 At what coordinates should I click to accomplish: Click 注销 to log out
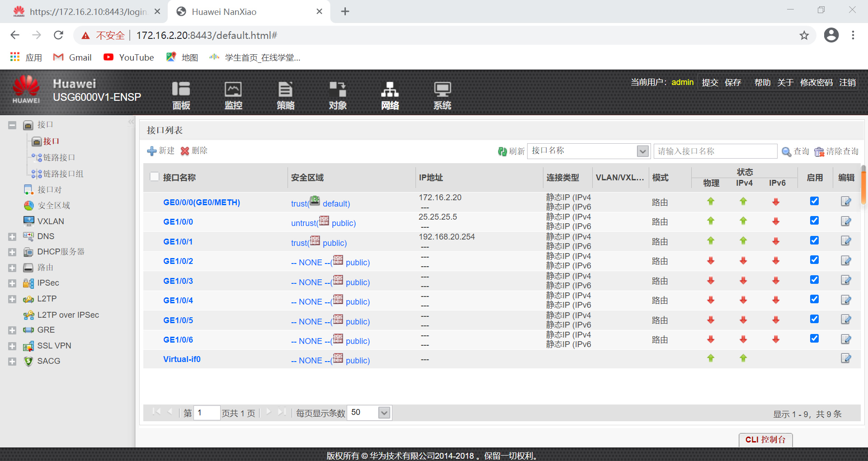[x=847, y=83]
